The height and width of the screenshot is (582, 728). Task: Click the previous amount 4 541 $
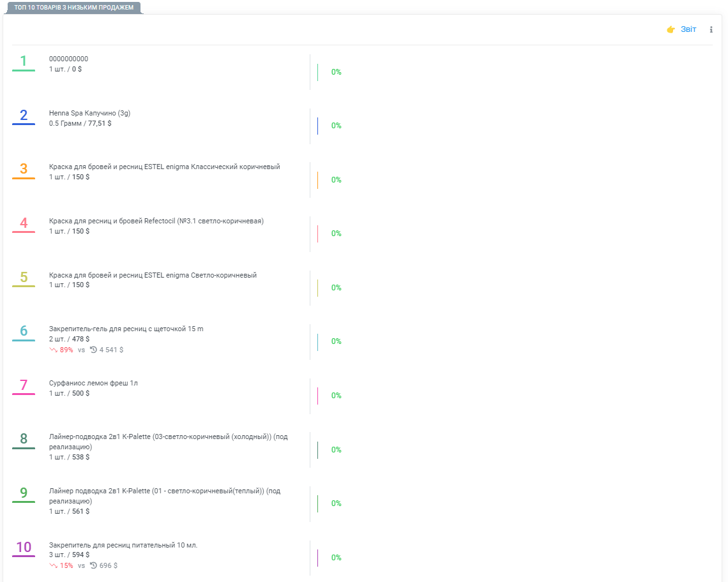tap(111, 350)
